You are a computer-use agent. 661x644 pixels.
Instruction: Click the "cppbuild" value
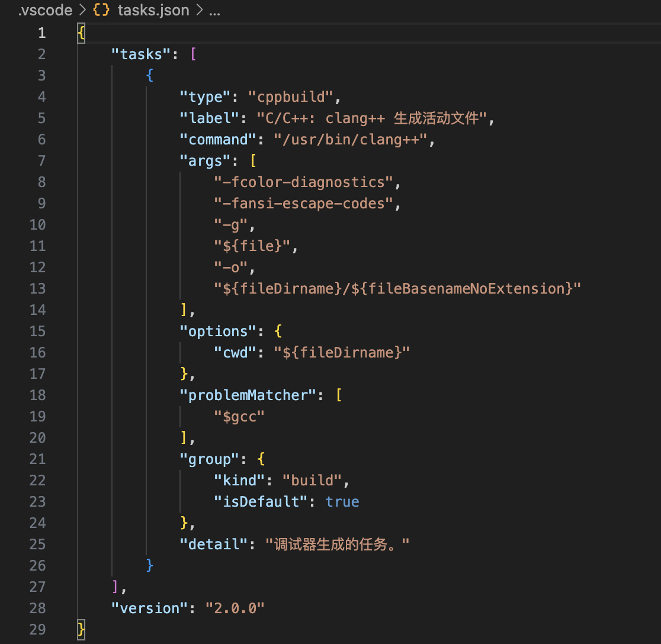(290, 97)
